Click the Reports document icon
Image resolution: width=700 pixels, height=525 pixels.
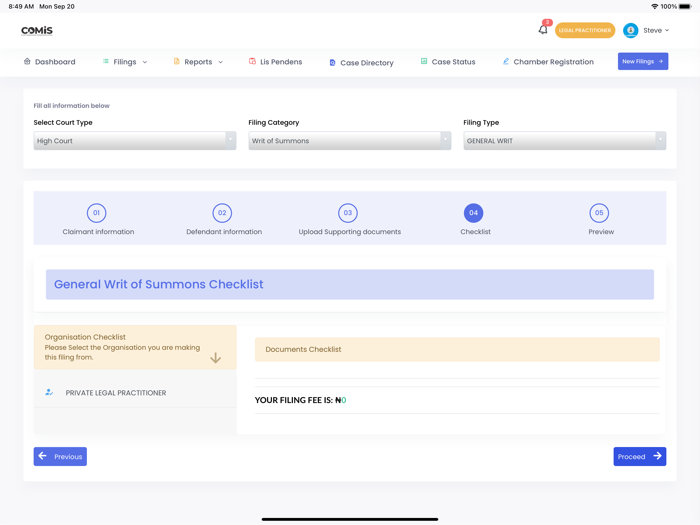(x=176, y=62)
